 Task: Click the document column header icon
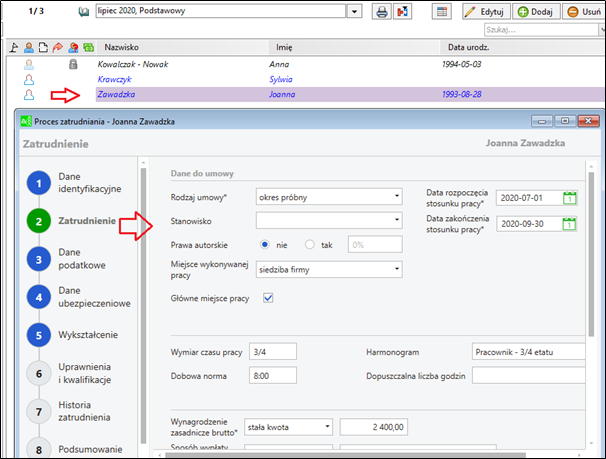43,48
